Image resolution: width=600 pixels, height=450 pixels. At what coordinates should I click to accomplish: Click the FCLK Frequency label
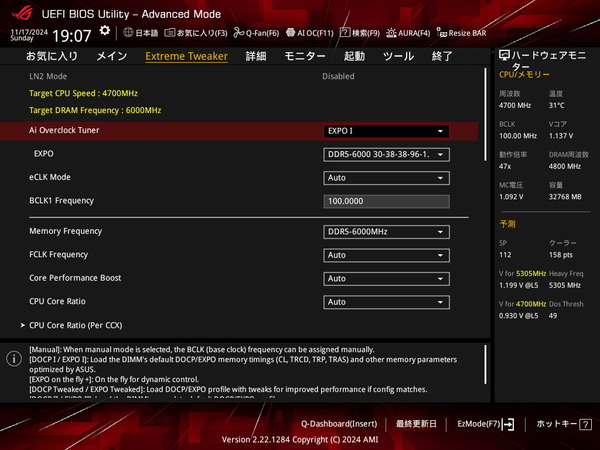pos(59,254)
